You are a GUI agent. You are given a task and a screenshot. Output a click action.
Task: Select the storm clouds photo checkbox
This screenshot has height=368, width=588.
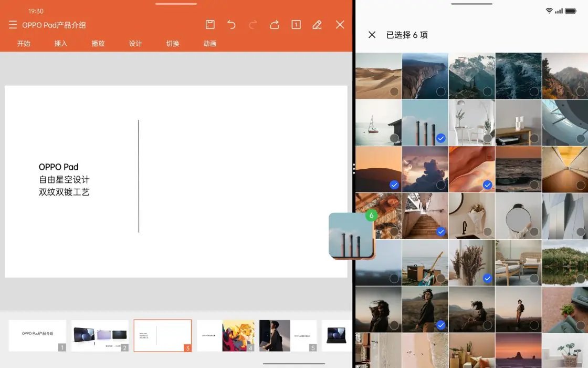441,185
